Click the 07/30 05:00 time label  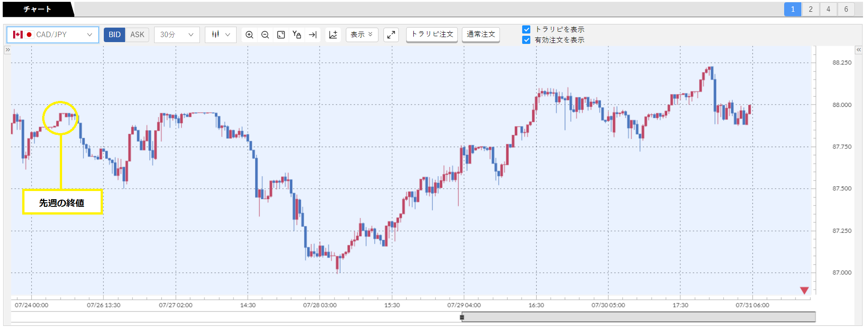[x=608, y=305]
